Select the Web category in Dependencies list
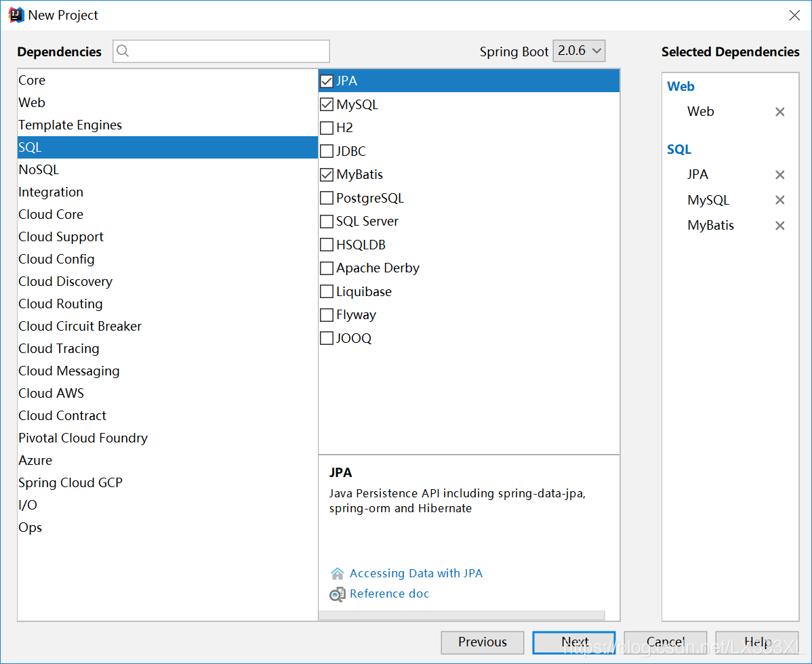812x664 pixels. [x=167, y=102]
